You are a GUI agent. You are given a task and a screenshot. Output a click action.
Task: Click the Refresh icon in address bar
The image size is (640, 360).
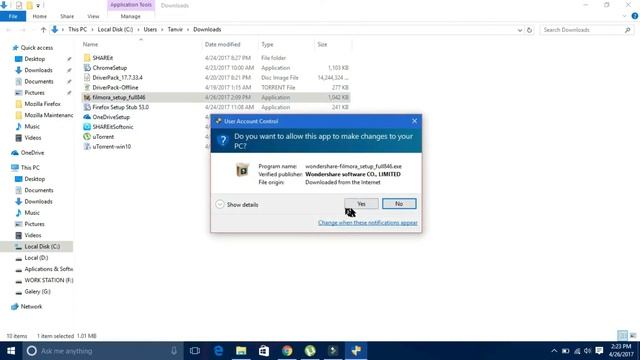(529, 30)
